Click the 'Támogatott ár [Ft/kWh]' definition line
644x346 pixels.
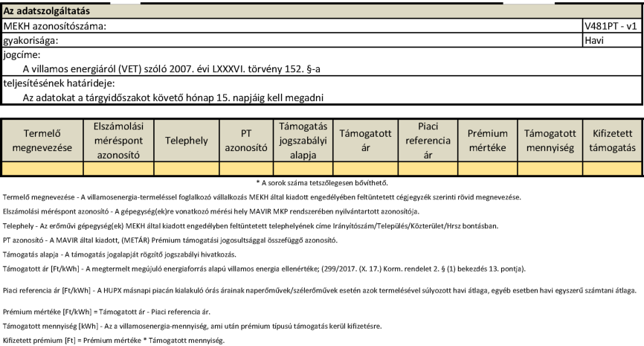pyautogui.click(x=264, y=269)
